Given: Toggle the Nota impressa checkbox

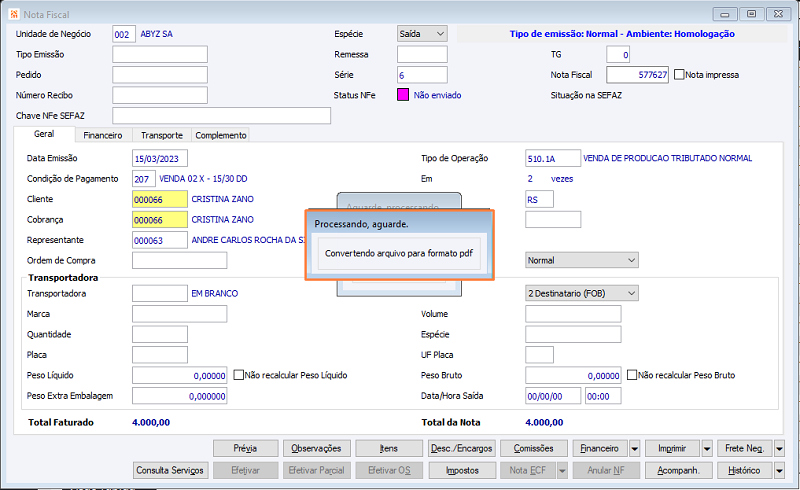Looking at the screenshot, I should tap(679, 75).
